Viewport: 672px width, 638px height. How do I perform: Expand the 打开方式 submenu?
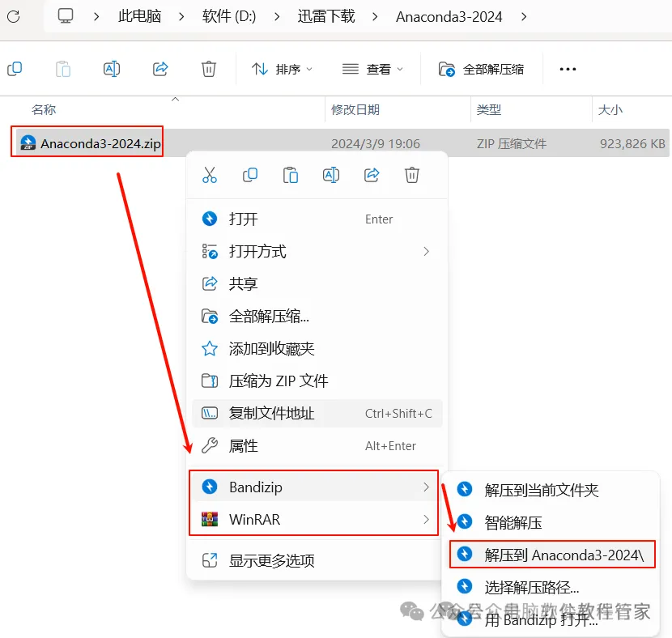(317, 252)
